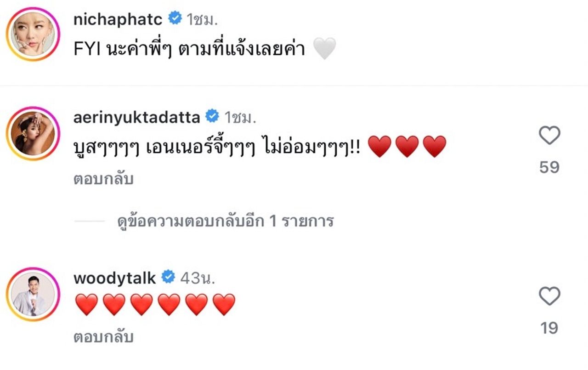Click the 1ชม. timestamp beside aerinyuktadatta
Image resolution: width=588 pixels, height=370 pixels.
240,118
